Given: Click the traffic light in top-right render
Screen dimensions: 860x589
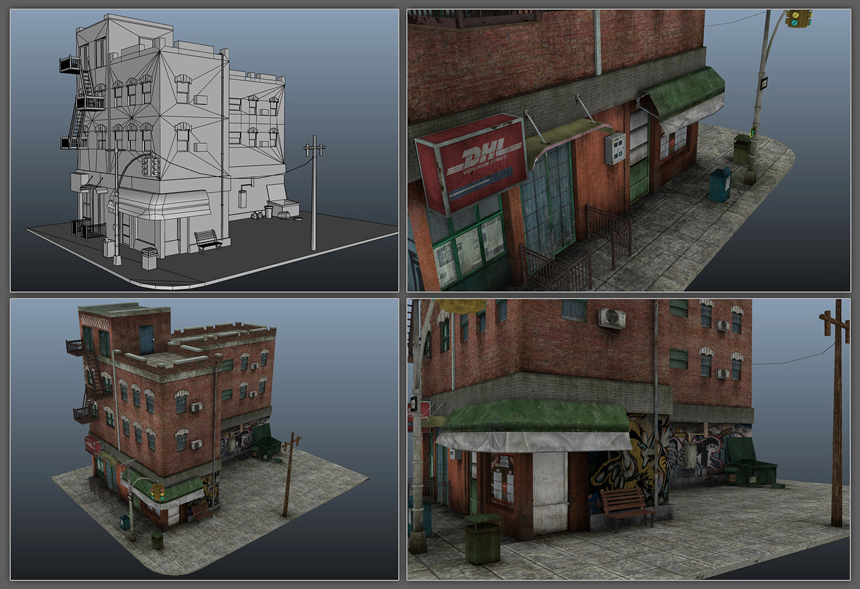Looking at the screenshot, I should tap(797, 18).
